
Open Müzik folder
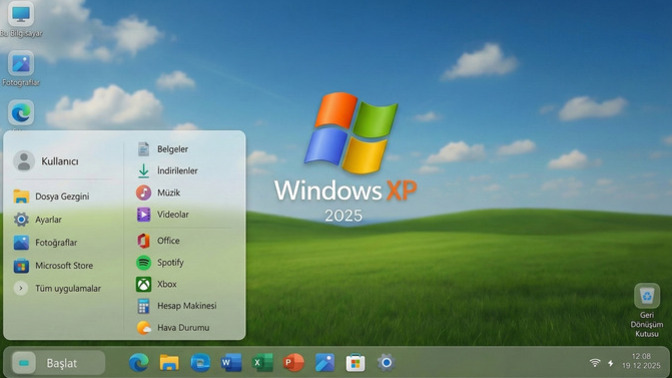[x=158, y=192]
